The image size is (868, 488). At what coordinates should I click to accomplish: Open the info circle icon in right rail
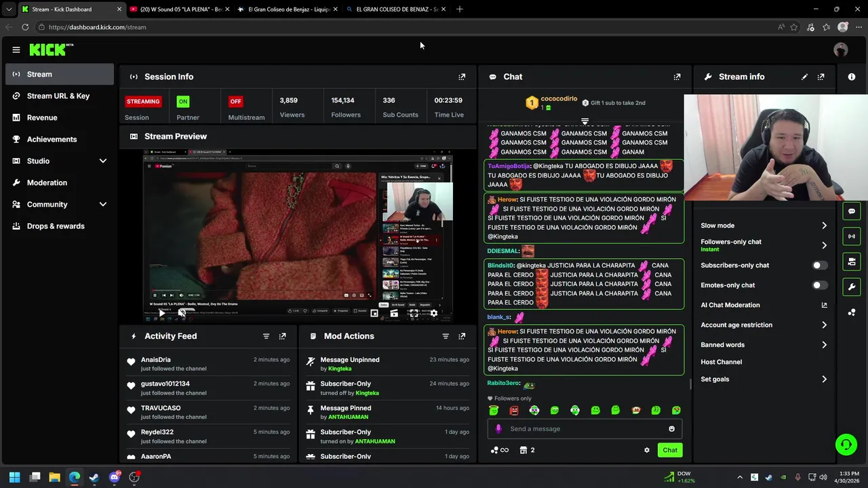(x=852, y=77)
